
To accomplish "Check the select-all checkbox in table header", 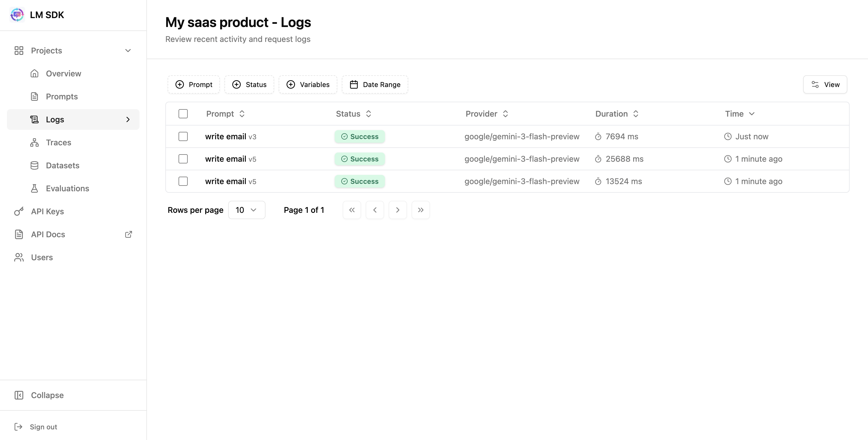I will [183, 114].
